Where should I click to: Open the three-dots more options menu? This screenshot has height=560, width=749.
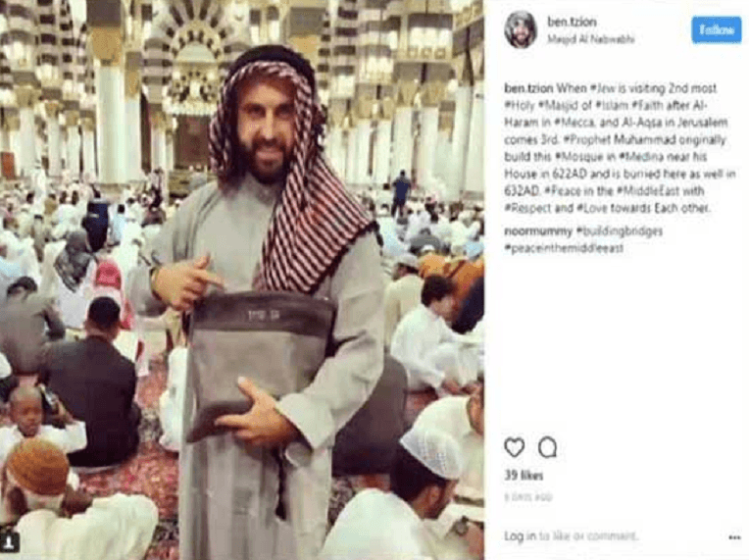tap(734, 537)
